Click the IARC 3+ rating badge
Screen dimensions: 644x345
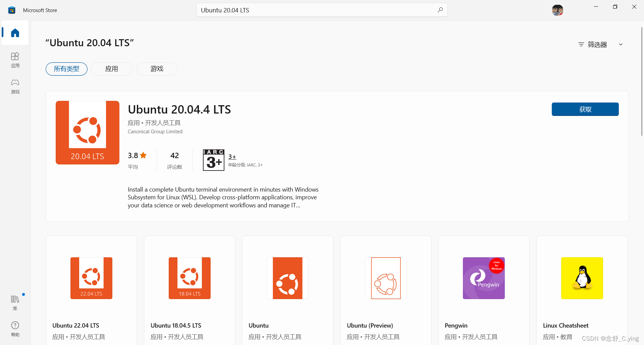(214, 160)
